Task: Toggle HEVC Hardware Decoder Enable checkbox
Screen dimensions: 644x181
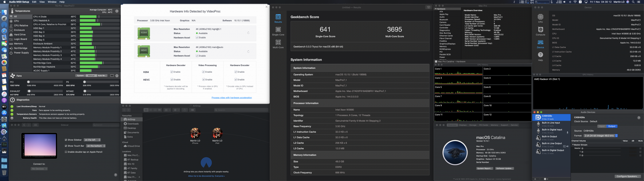Action: coord(172,80)
